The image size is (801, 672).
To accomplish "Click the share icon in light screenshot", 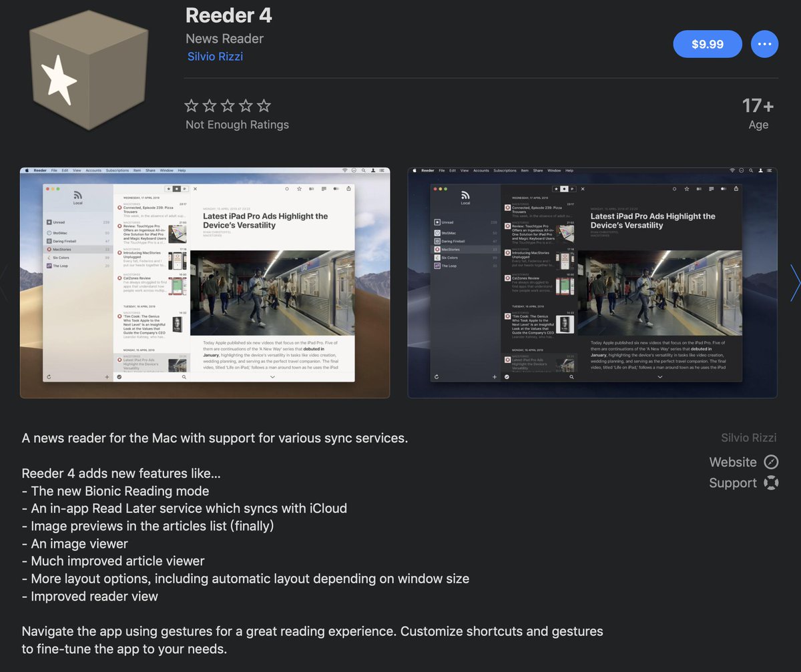I will coord(348,189).
